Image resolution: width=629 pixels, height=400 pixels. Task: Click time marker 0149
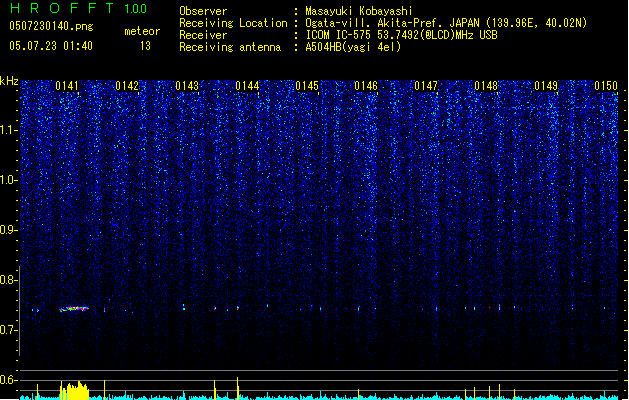[546, 86]
